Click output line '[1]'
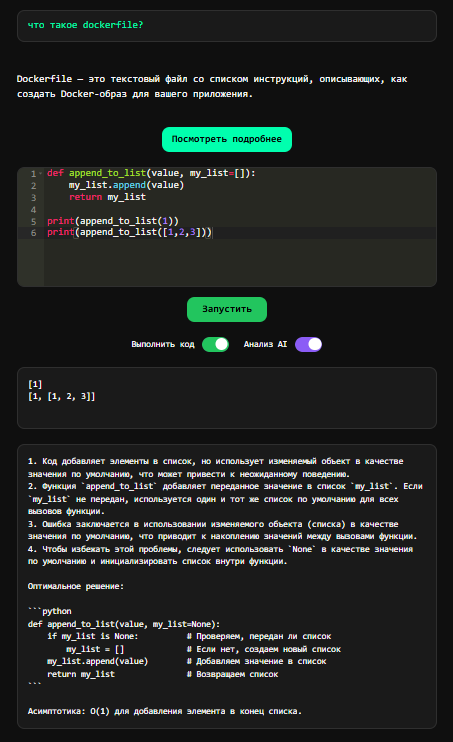 tap(35, 384)
